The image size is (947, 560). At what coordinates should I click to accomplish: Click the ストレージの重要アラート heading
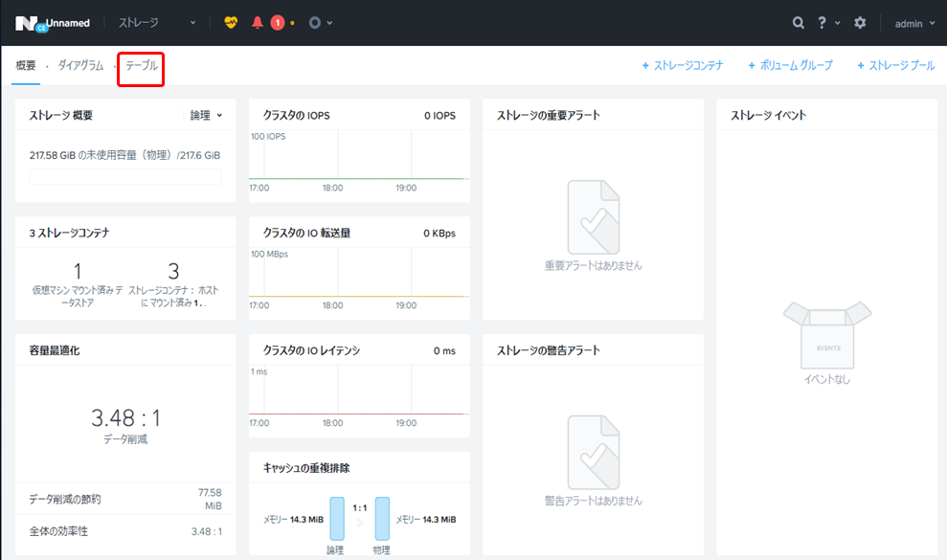[549, 116]
